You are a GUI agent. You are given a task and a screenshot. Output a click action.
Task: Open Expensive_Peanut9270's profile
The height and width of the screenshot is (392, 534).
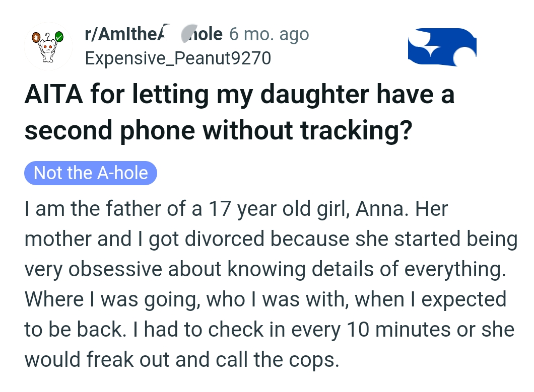pos(178,58)
